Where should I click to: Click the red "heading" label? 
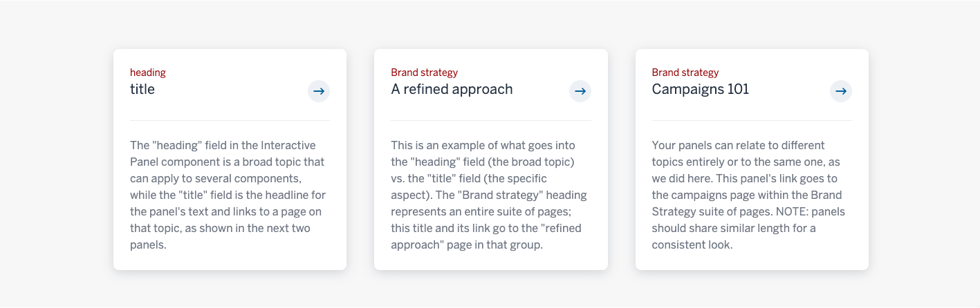coord(148,73)
